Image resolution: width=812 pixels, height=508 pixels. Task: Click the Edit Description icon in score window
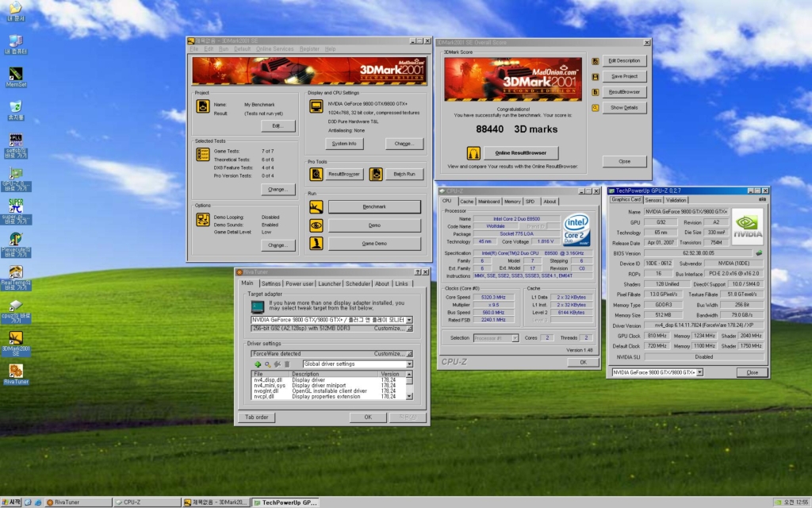point(596,61)
